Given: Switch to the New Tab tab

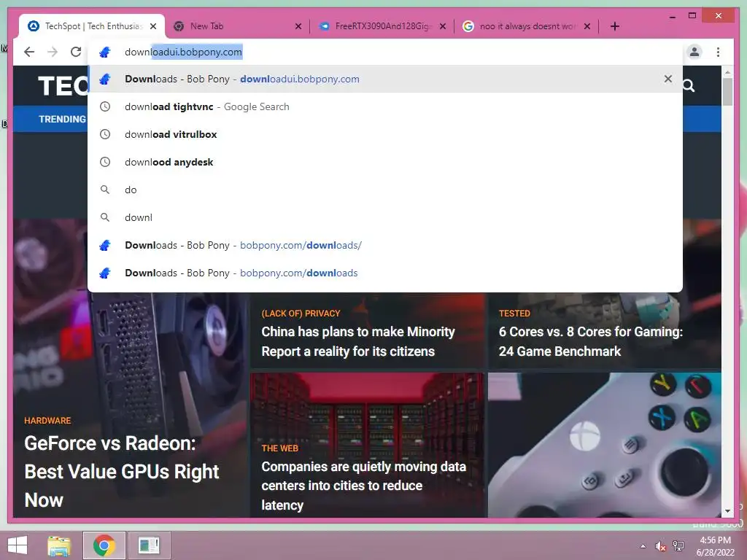Looking at the screenshot, I should pos(237,26).
